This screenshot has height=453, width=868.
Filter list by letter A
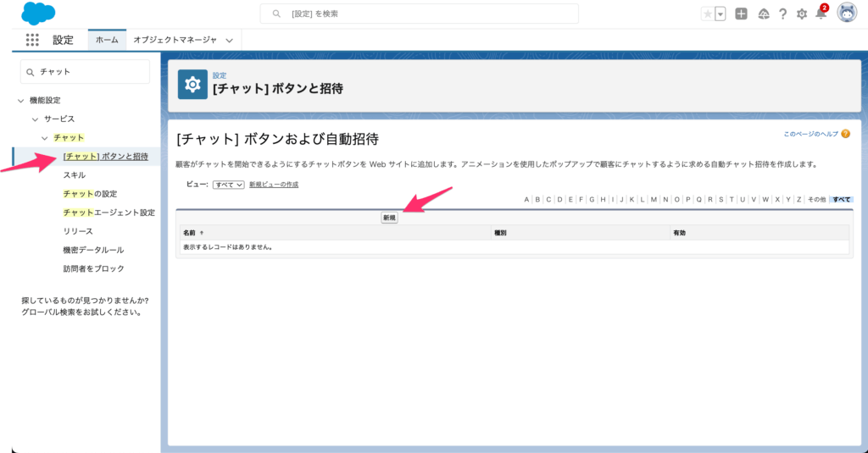[526, 200]
